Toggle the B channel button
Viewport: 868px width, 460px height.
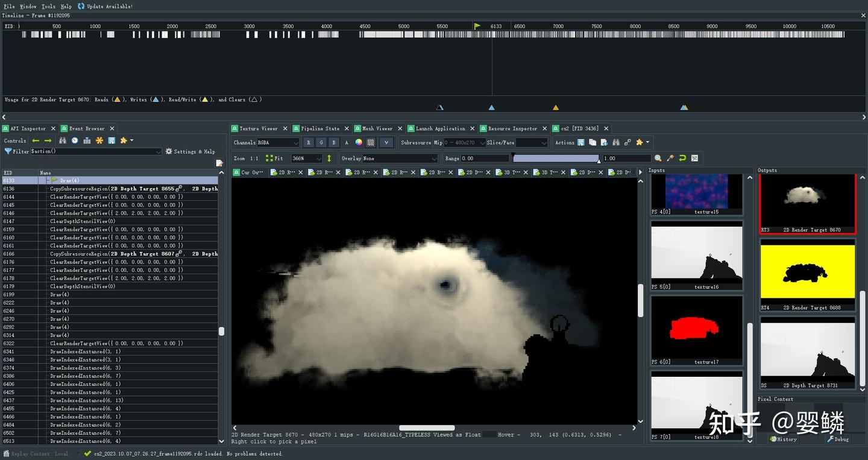point(334,143)
